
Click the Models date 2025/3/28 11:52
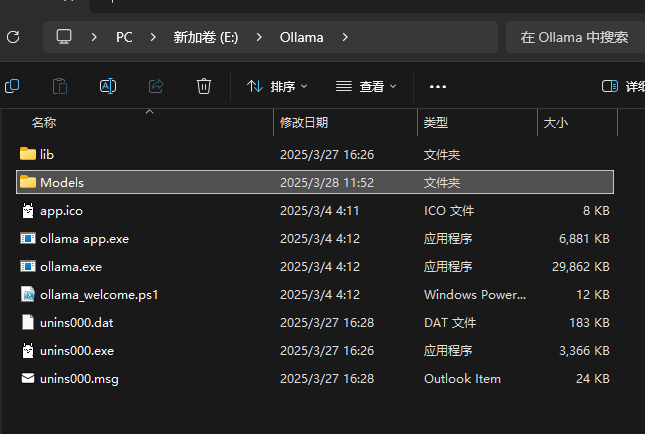[x=327, y=183]
